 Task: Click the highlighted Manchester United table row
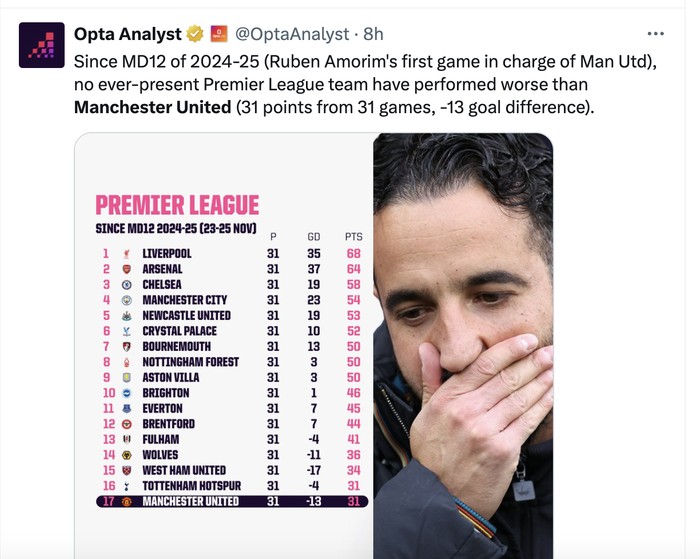click(x=232, y=501)
